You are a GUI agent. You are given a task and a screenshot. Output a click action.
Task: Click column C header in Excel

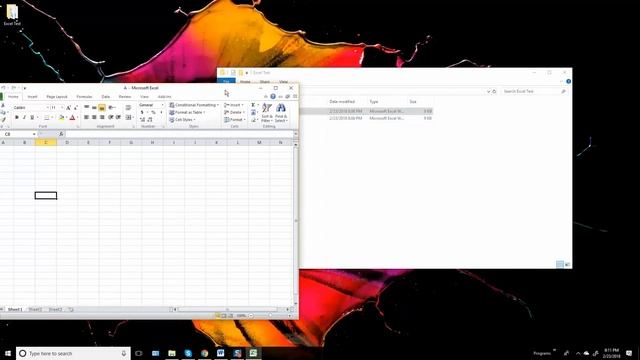pyautogui.click(x=46, y=142)
